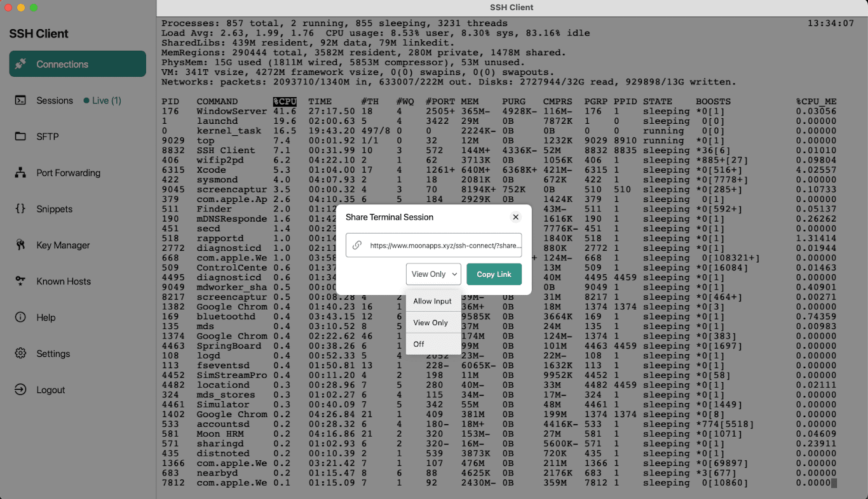Open the Sessions section
868x499 pixels.
click(x=55, y=100)
